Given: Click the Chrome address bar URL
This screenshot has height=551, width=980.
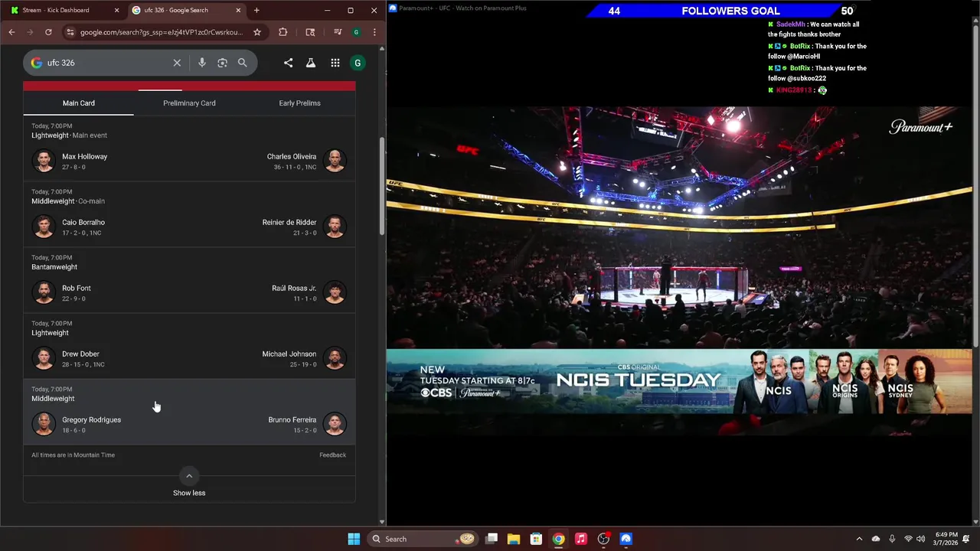Looking at the screenshot, I should tap(162, 32).
